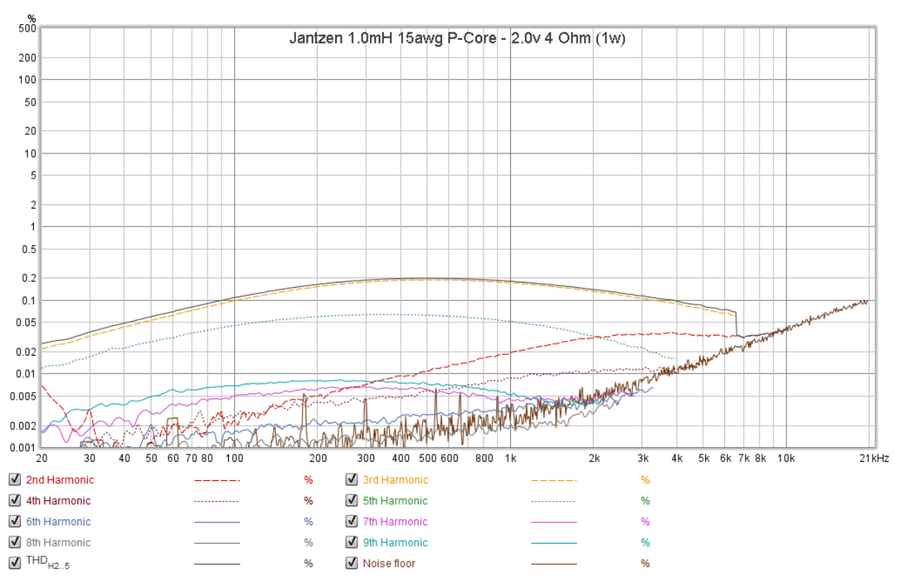Click the % unit beside the Noise floor legend
Image resolution: width=897 pixels, height=588 pixels.
(645, 564)
